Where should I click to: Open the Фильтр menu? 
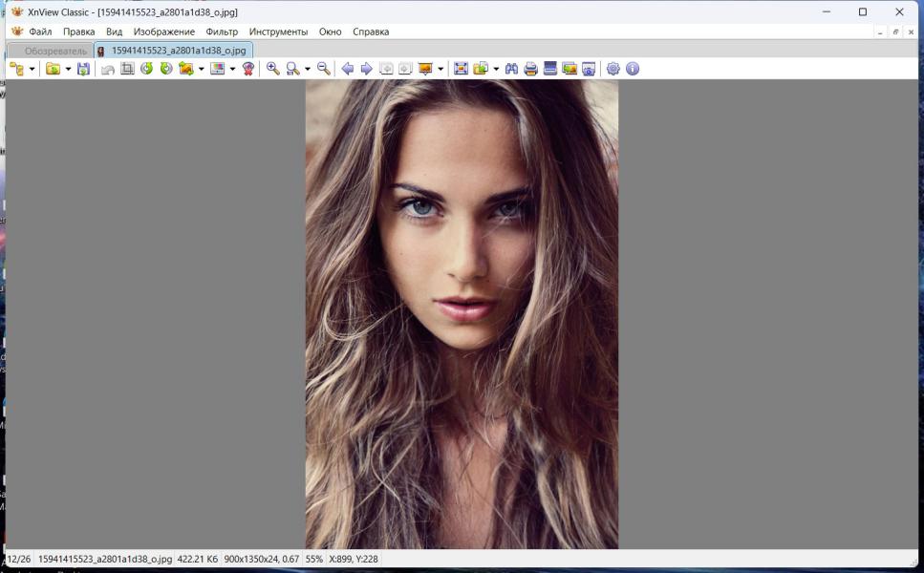(x=222, y=32)
